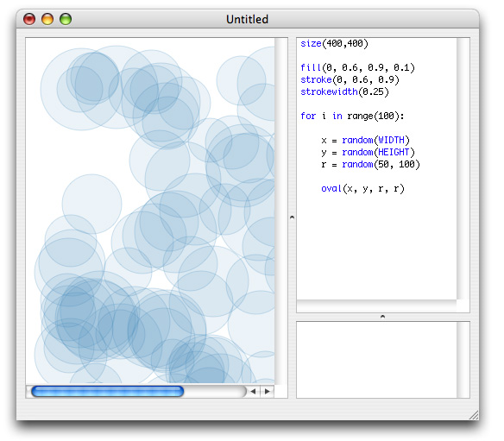Click the scroll-right arrow under the canvas
Image resolution: width=504 pixels, height=441 pixels.
(268, 391)
